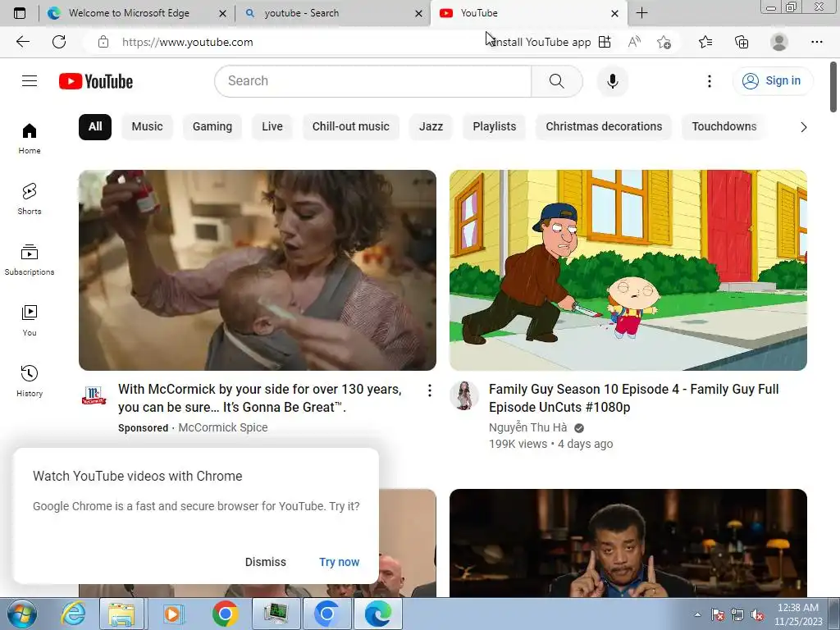Image resolution: width=840 pixels, height=630 pixels.
Task: Select the Touchdowns filter chip
Action: 724,127
